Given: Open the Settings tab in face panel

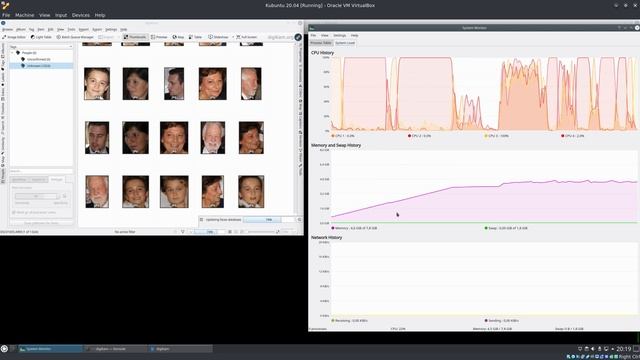Looking at the screenshot, I should 56,179.
